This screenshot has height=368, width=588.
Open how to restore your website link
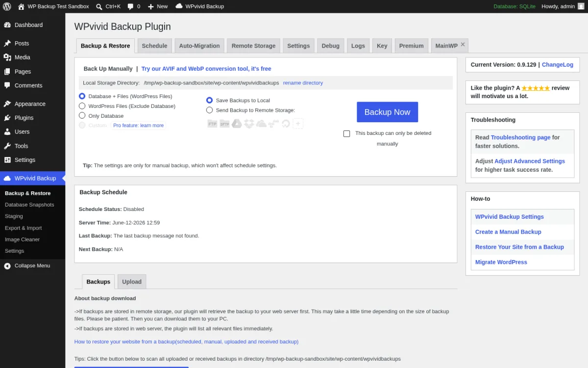[186, 342]
